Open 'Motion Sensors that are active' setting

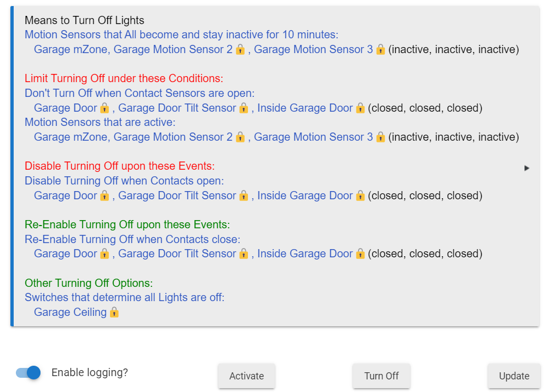point(100,122)
